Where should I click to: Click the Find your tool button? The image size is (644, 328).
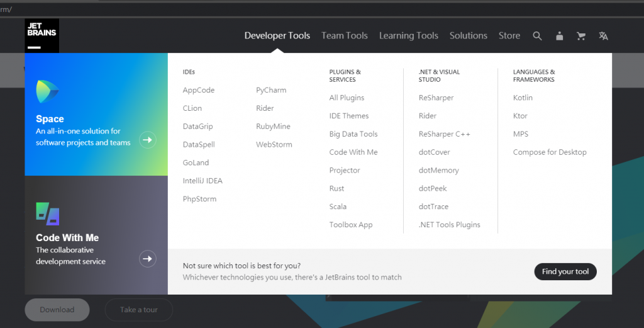click(565, 271)
